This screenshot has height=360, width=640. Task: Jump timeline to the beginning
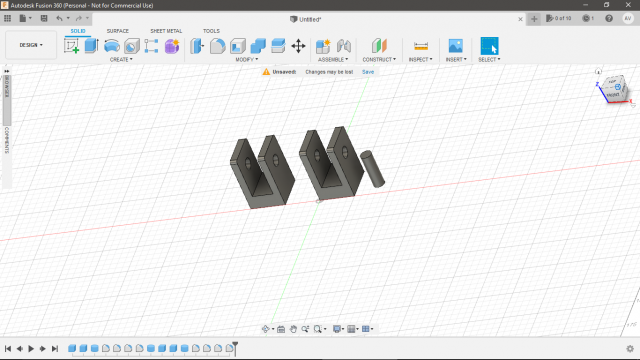coord(8,349)
